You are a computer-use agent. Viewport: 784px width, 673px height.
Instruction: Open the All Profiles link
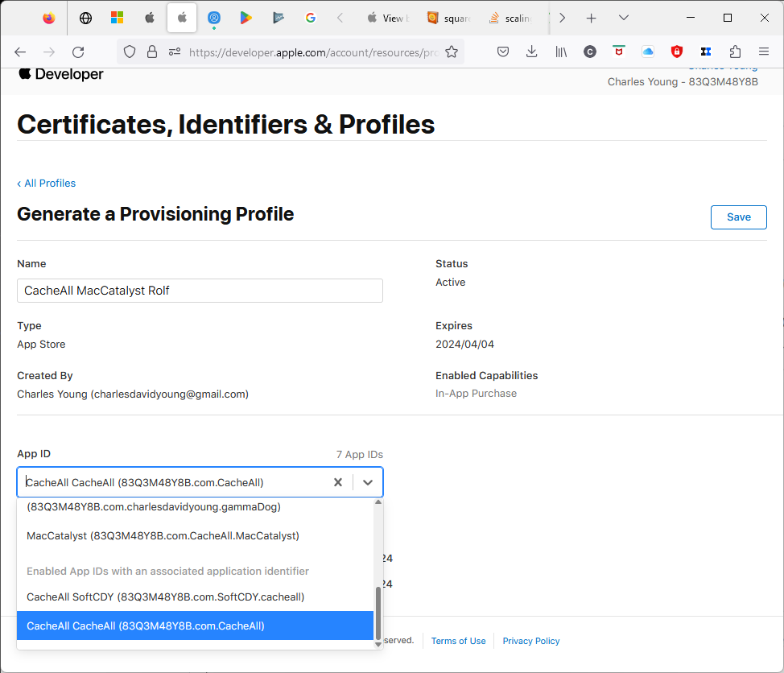click(x=46, y=183)
